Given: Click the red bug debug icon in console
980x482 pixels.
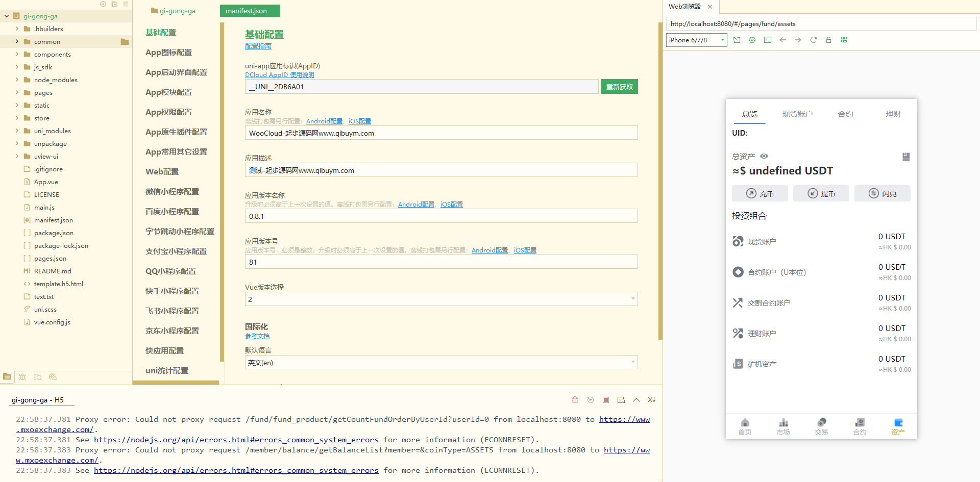Looking at the screenshot, I should pos(575,400).
